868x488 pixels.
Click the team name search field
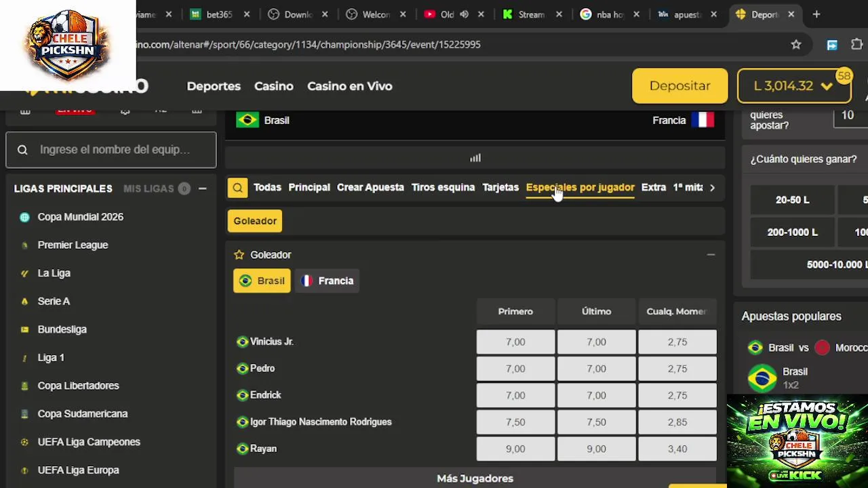(x=111, y=150)
